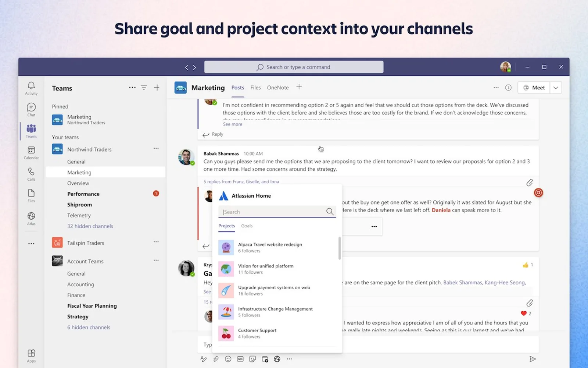This screenshot has height=368, width=588.
Task: Add a tab with the plus next to OneNote
Action: coord(299,87)
